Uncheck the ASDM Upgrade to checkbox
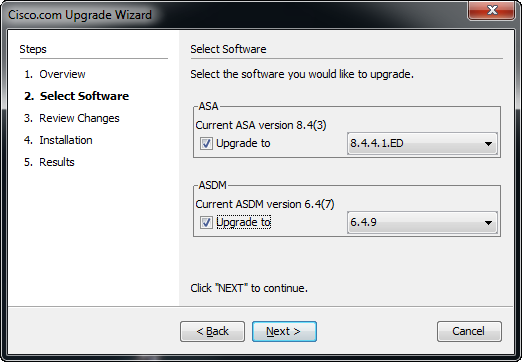 coord(206,222)
